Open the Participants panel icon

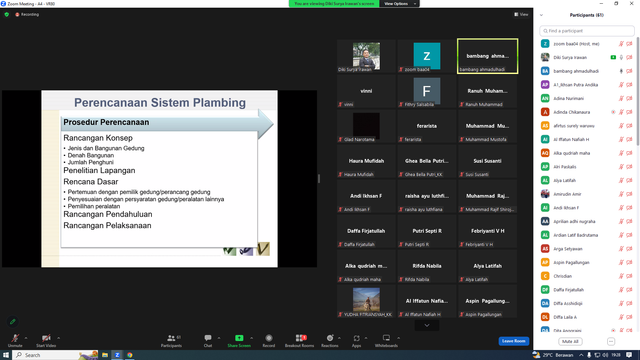pyautogui.click(x=171, y=338)
